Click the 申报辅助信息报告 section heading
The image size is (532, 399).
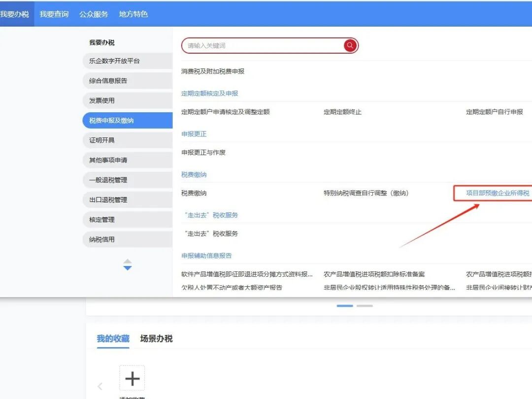(x=206, y=256)
